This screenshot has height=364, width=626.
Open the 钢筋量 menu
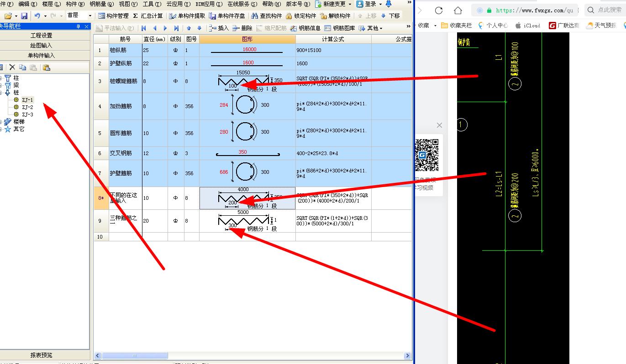tap(102, 4)
